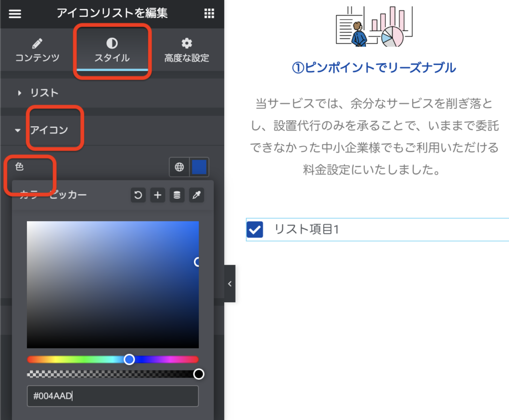Select the リスト項目1 text
Viewport: 509px width, 420px height.
click(307, 230)
